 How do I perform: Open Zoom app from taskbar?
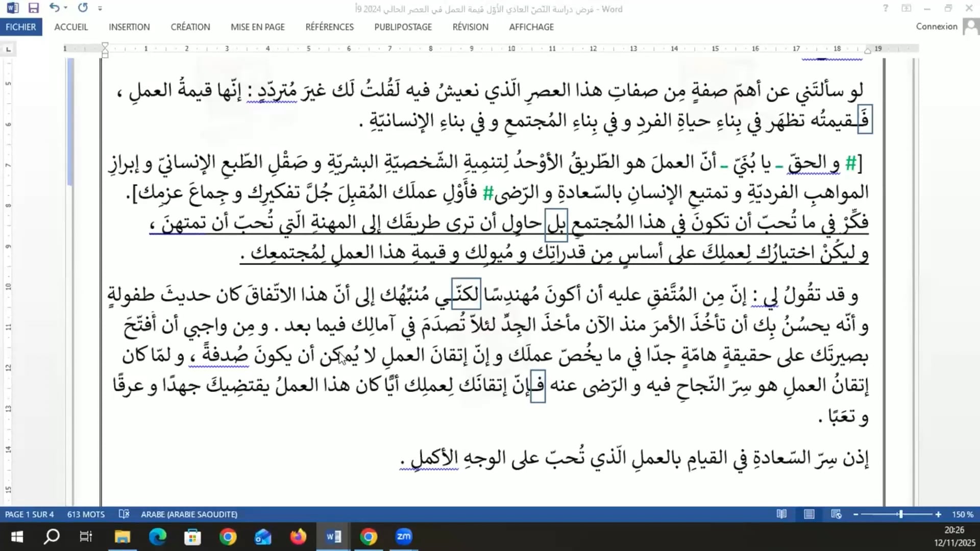[404, 536]
